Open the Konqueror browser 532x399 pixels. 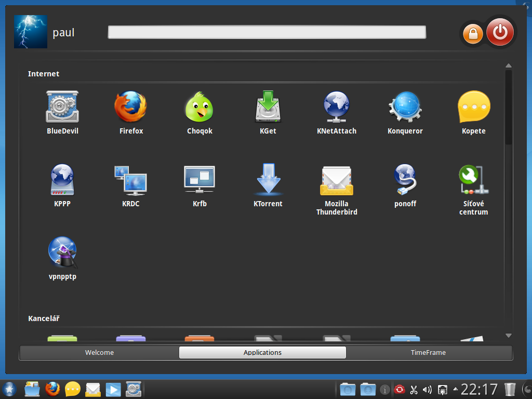(x=405, y=113)
